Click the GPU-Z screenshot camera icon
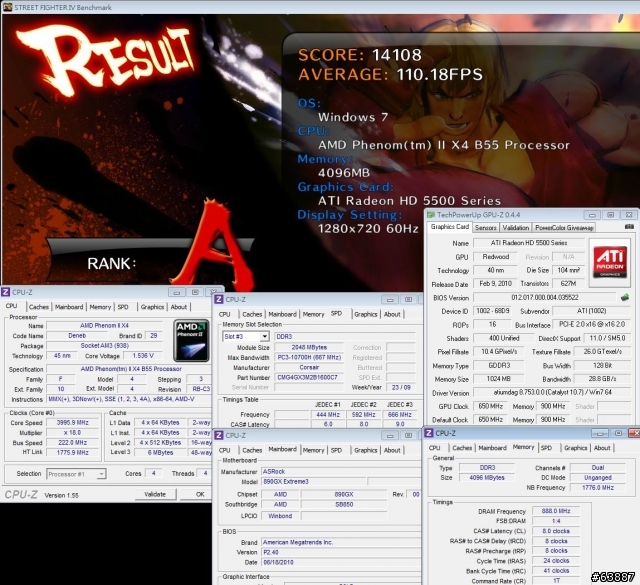Image resolution: width=640 pixels, height=585 pixels. [629, 227]
